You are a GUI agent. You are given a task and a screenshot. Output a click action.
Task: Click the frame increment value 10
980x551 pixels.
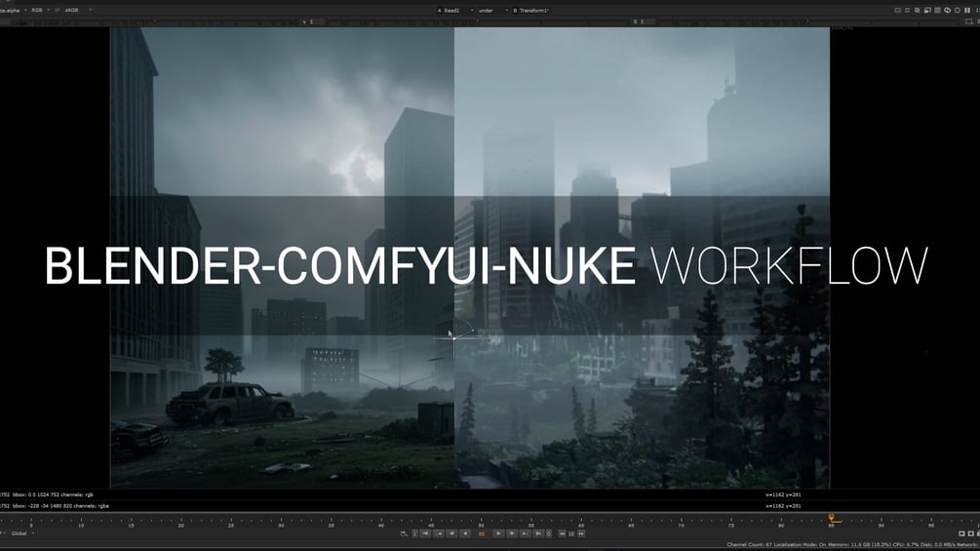click(571, 533)
